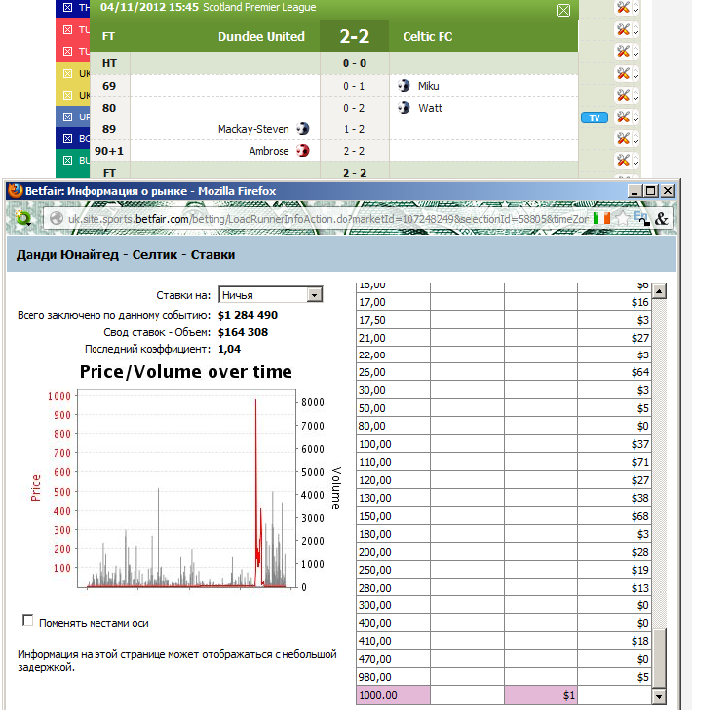
Task: Click the arrow button of the Ничья dropdown
Action: pos(314,295)
